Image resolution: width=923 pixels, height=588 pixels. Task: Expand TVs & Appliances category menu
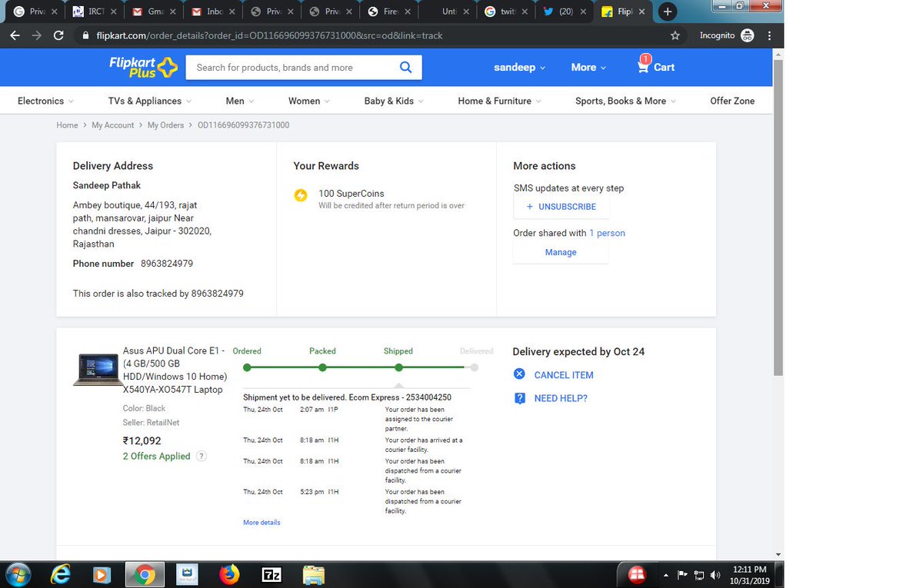point(150,101)
